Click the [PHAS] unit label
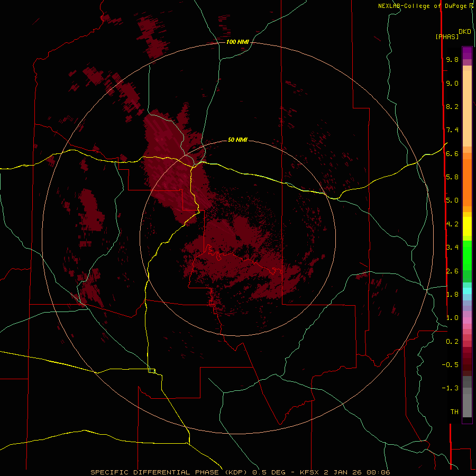Screen dimensions: 476x476 [x=447, y=36]
